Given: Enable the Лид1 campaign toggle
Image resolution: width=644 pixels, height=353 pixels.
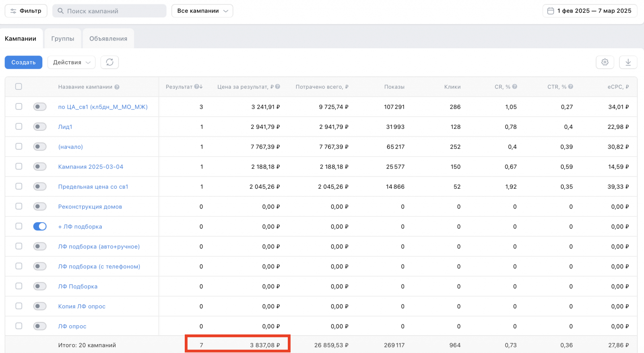Looking at the screenshot, I should coord(40,127).
